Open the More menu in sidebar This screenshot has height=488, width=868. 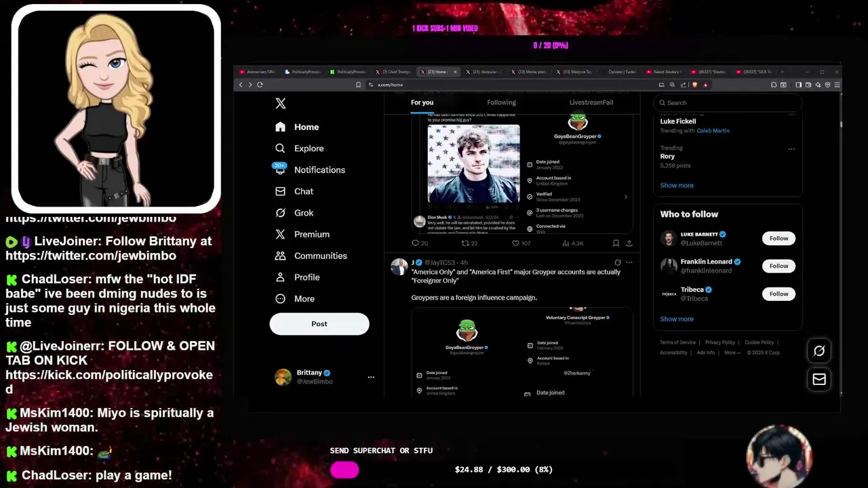pyautogui.click(x=295, y=299)
